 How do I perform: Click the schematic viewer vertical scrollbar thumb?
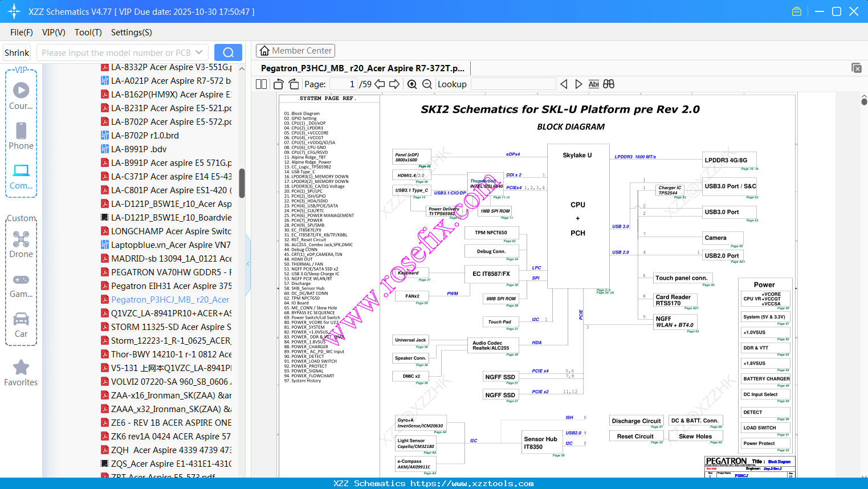[x=864, y=101]
